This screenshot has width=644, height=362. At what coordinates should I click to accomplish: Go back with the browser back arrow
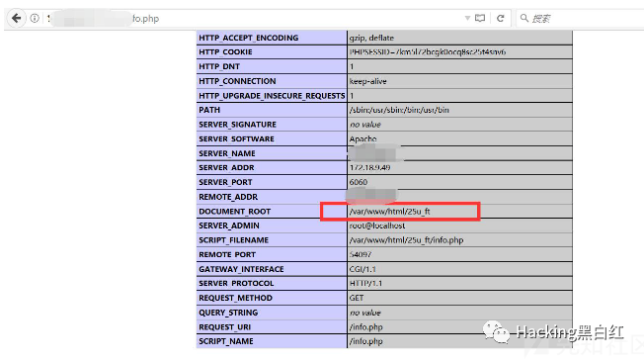[17, 18]
